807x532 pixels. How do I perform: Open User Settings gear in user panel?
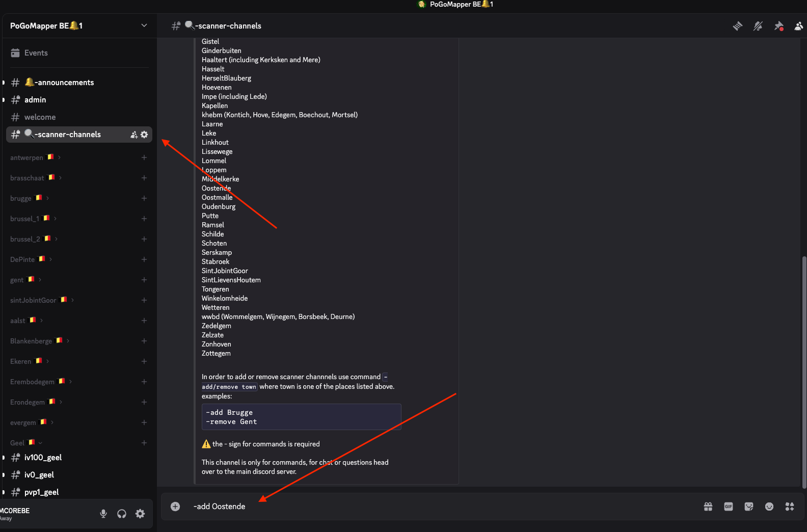[x=140, y=514]
